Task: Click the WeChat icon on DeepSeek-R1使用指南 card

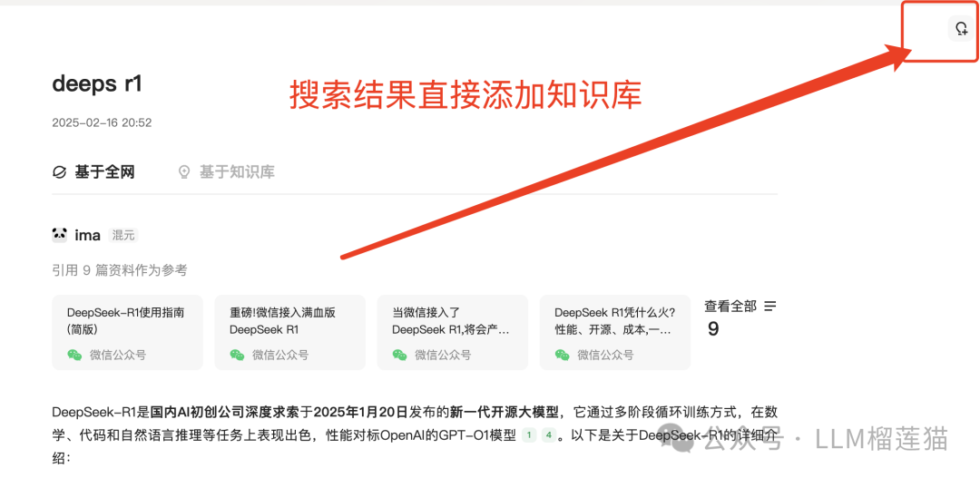Action: pos(74,355)
